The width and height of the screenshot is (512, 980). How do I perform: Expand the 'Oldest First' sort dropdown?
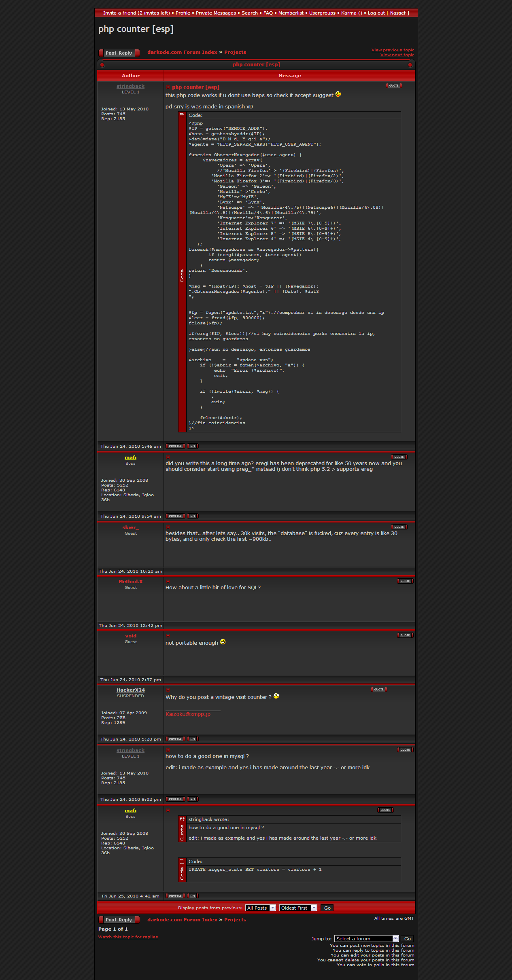point(298,908)
